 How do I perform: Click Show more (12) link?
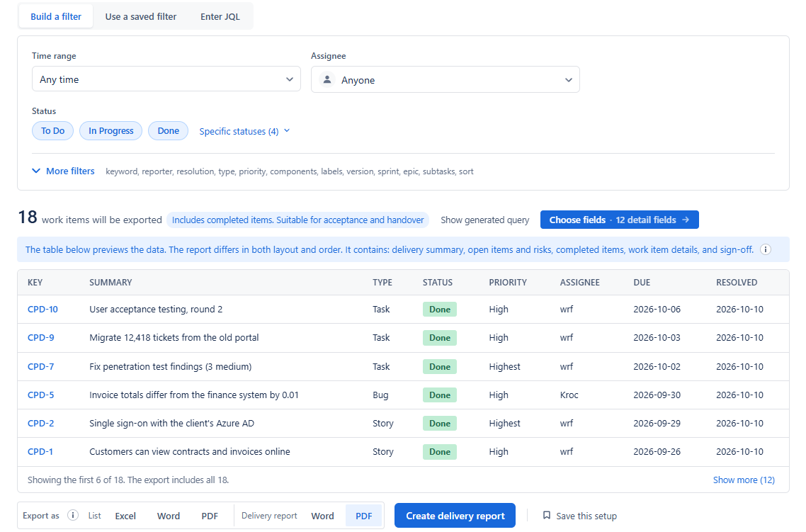[x=744, y=480]
